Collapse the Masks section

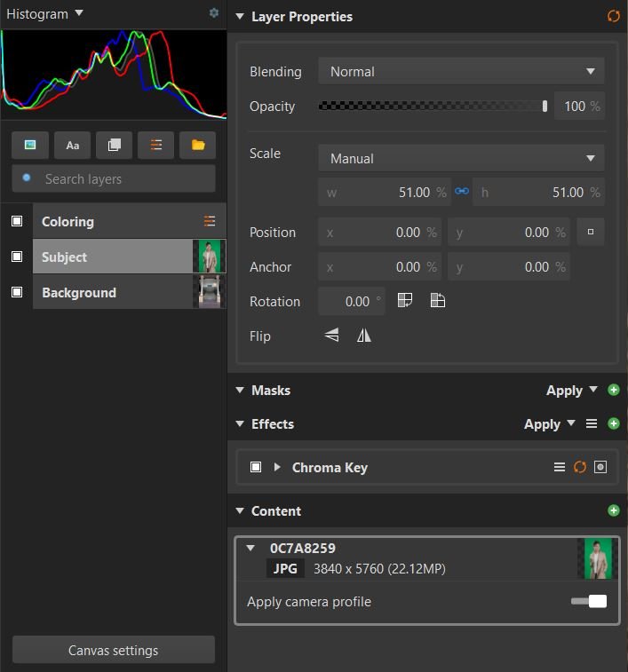pyautogui.click(x=240, y=390)
